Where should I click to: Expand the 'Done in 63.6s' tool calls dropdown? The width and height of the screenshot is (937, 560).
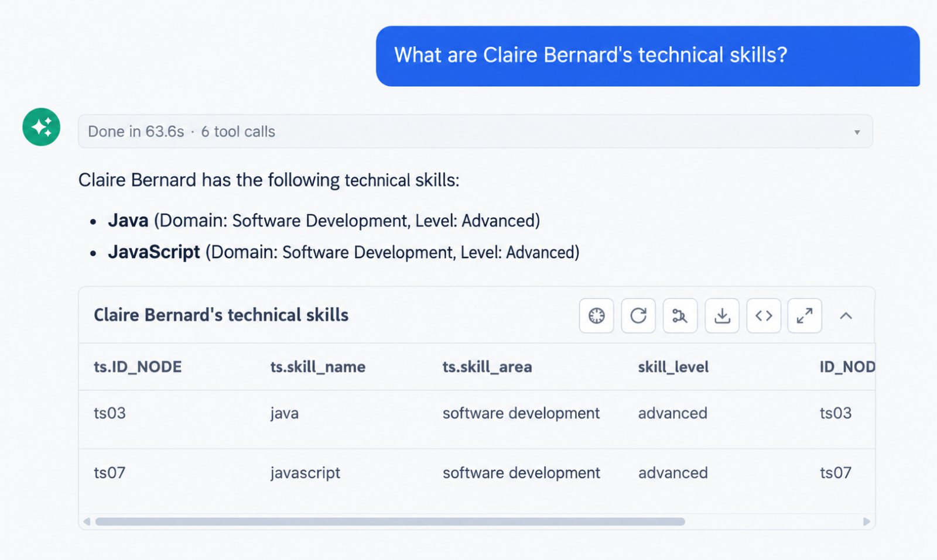[475, 132]
